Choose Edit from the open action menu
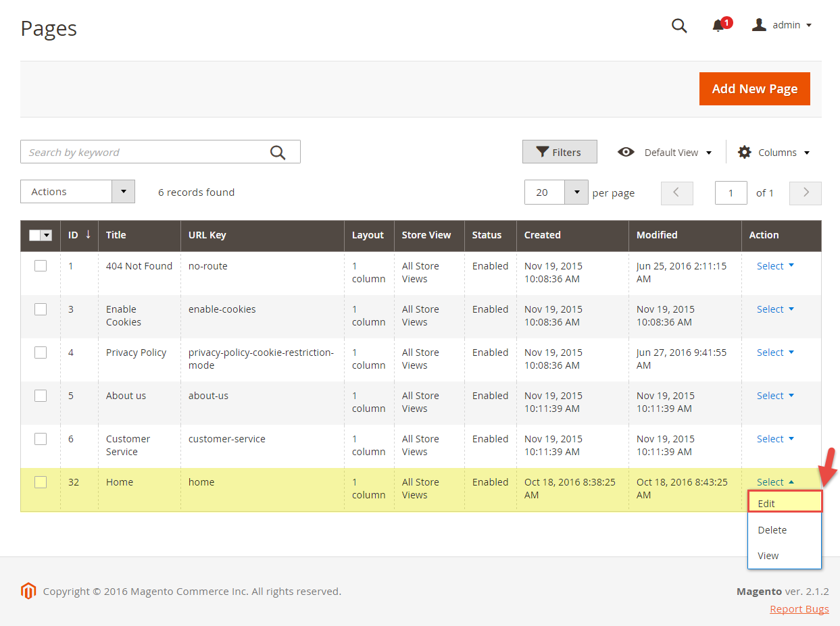840x626 pixels. point(766,504)
